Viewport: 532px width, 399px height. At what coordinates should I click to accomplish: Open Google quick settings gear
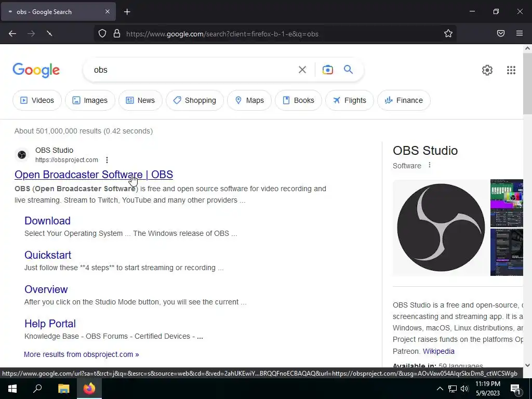(487, 70)
